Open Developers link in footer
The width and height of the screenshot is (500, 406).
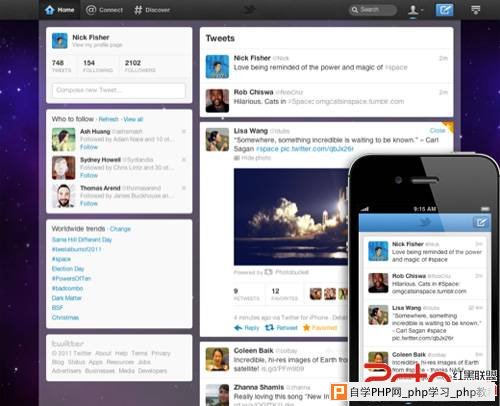pyautogui.click(x=152, y=371)
